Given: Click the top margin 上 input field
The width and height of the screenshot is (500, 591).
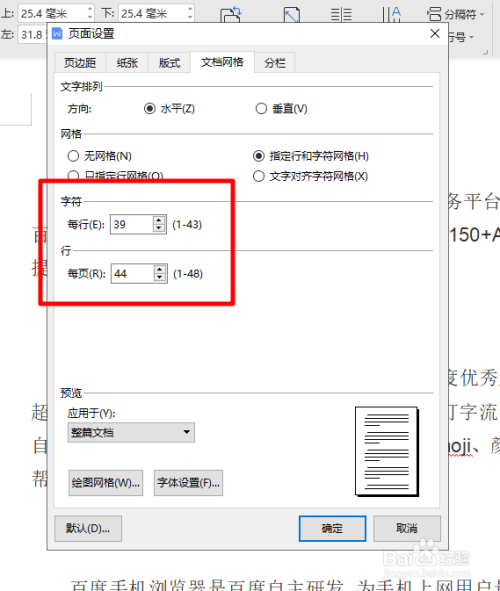Looking at the screenshot, I should (x=52, y=14).
